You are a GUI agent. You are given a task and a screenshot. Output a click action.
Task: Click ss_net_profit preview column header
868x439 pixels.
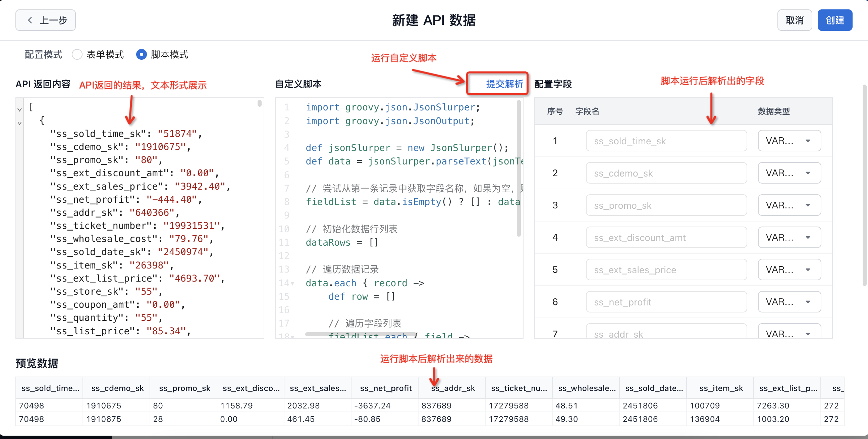tap(385, 388)
